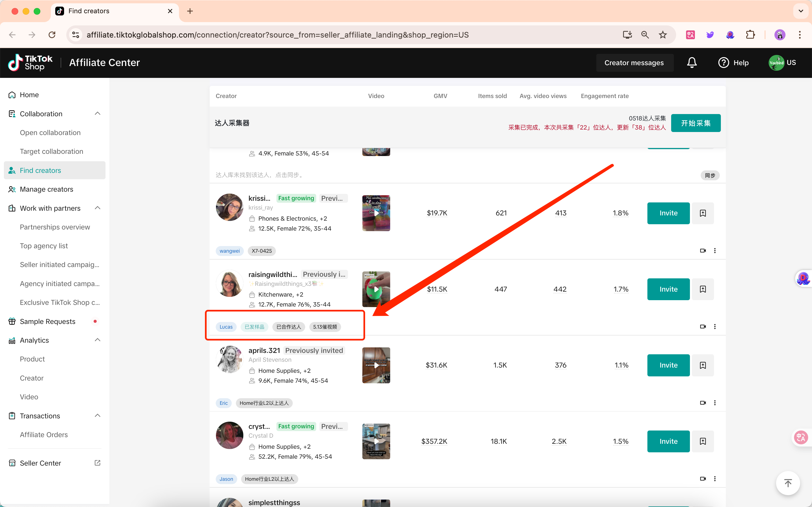Screen dimensions: 812x507
Task: Open the Chrome tab list dropdown
Action: 801,11
